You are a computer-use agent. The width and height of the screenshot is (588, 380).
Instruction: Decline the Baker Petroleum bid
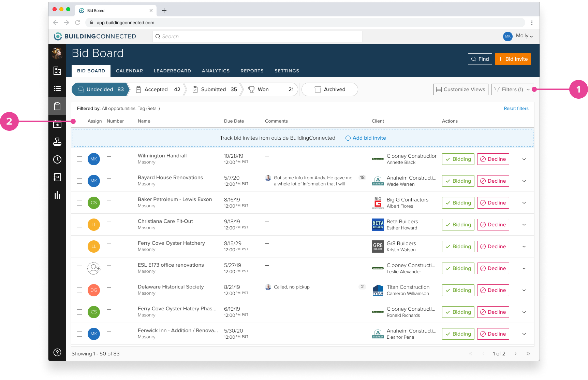pyautogui.click(x=493, y=203)
